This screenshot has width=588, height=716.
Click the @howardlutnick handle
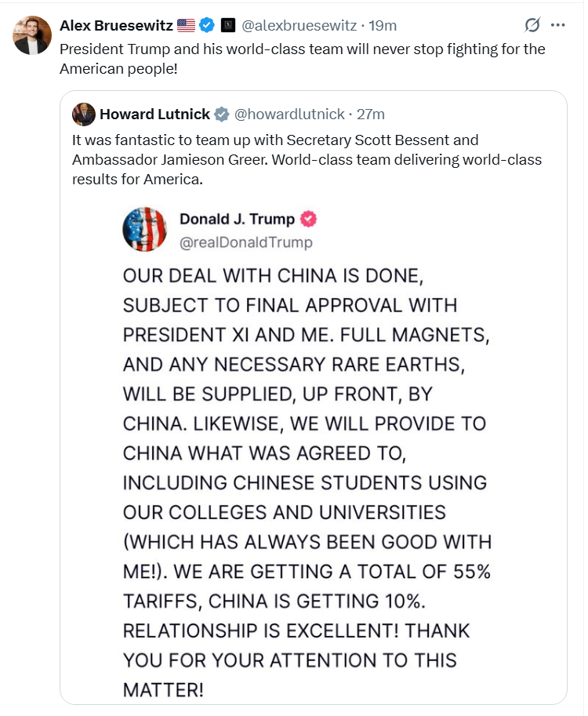[289, 114]
